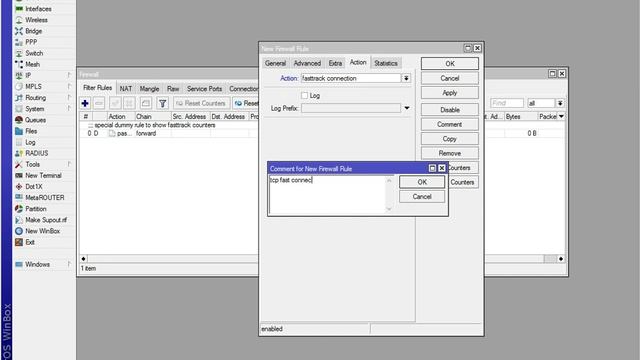
Task: Click Disable in New Firewall Rule
Action: click(x=449, y=110)
